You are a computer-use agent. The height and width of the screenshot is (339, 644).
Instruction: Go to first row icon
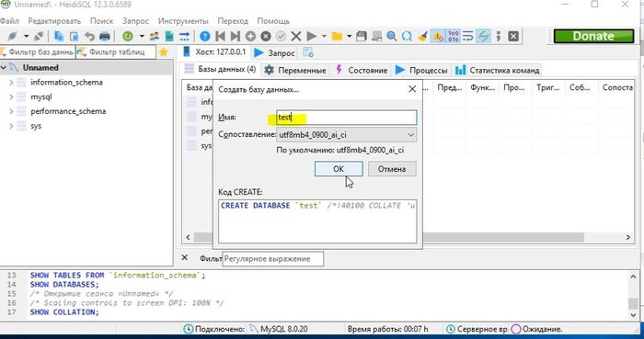point(220,37)
